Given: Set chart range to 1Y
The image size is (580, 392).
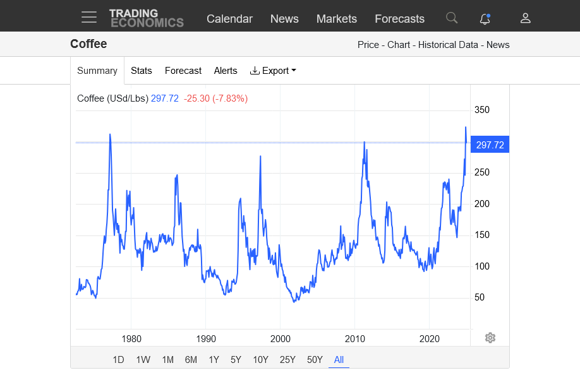Looking at the screenshot, I should click(x=214, y=360).
